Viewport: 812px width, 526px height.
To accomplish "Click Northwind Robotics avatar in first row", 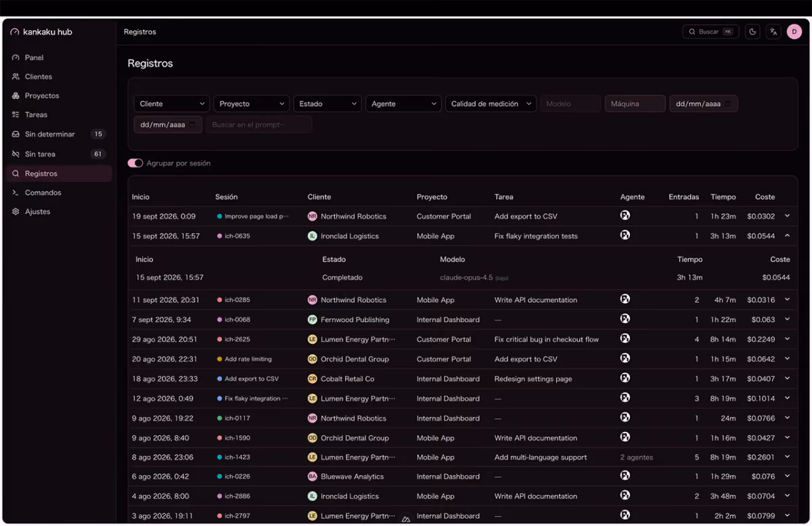I will click(312, 217).
